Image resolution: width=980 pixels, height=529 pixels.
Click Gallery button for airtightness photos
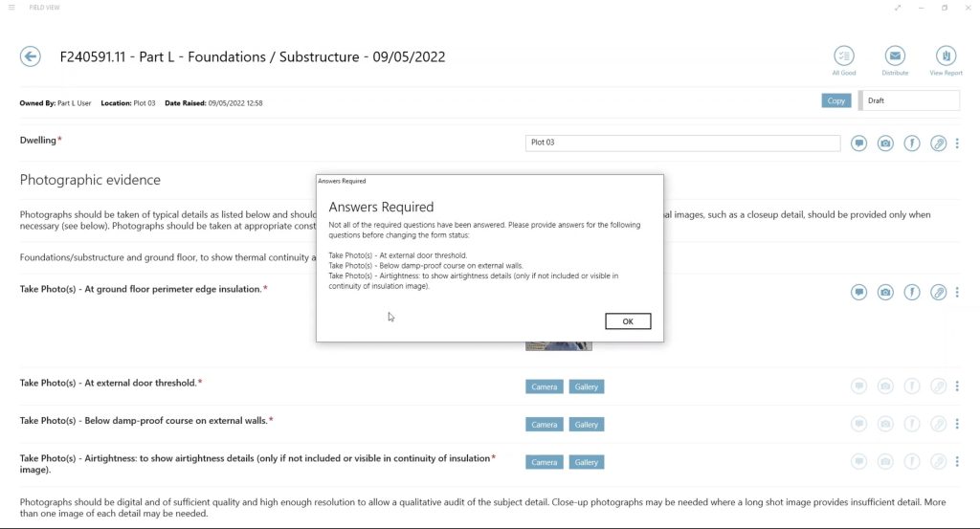[x=587, y=462]
